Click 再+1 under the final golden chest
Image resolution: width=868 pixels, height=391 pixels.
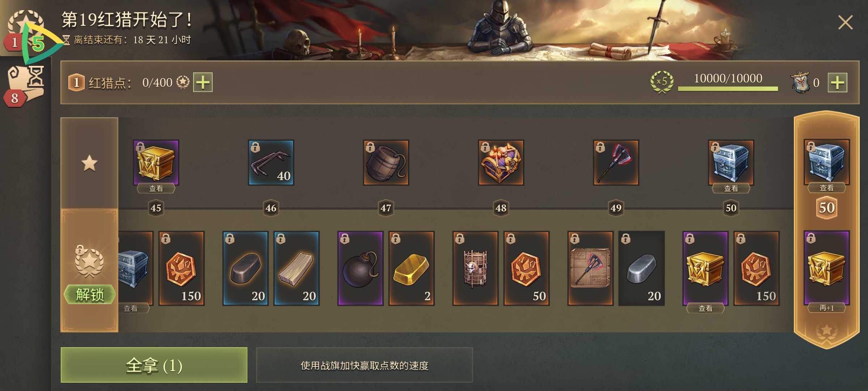826,308
